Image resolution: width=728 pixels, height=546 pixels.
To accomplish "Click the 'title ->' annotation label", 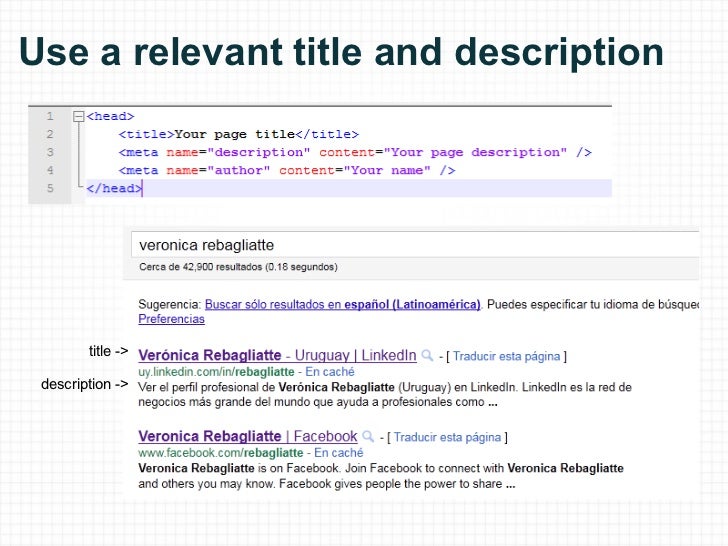I will [108, 351].
